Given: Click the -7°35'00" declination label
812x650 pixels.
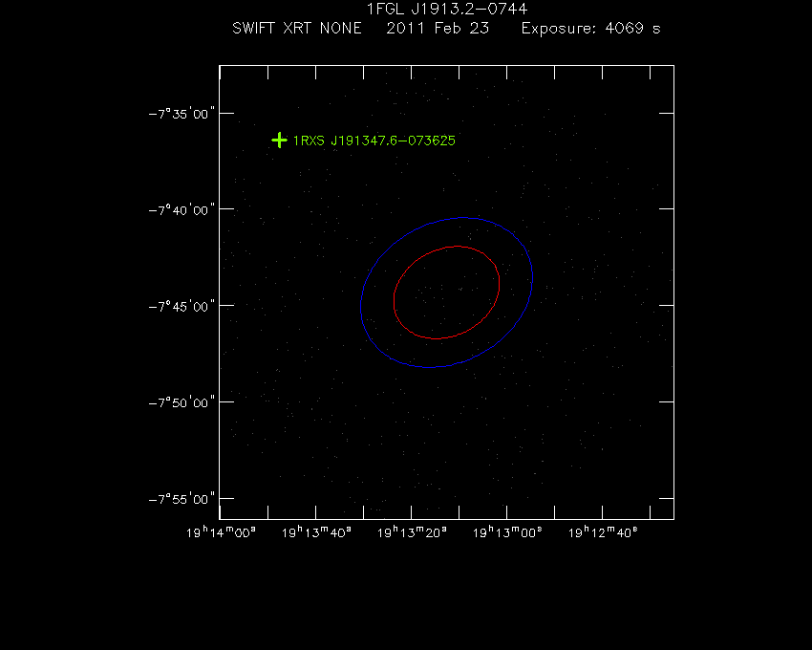Looking at the screenshot, I should click(182, 114).
